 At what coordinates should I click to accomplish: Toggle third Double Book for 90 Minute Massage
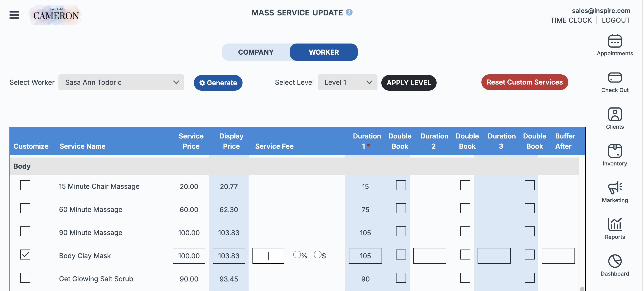[529, 232]
